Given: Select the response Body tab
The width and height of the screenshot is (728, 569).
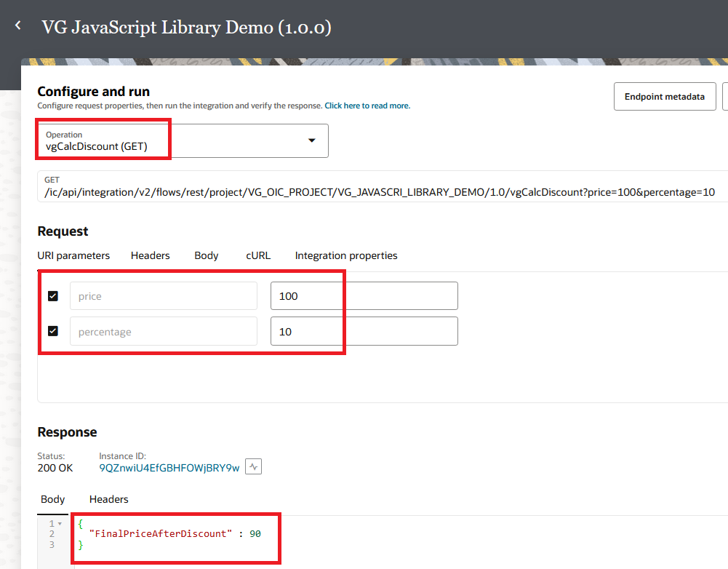Looking at the screenshot, I should (x=53, y=499).
